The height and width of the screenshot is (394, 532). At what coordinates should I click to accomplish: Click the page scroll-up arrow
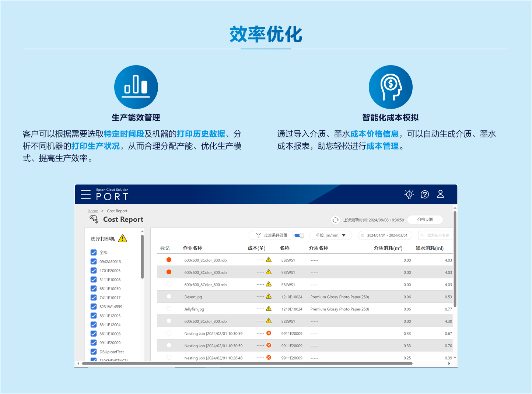pyautogui.click(x=455, y=208)
